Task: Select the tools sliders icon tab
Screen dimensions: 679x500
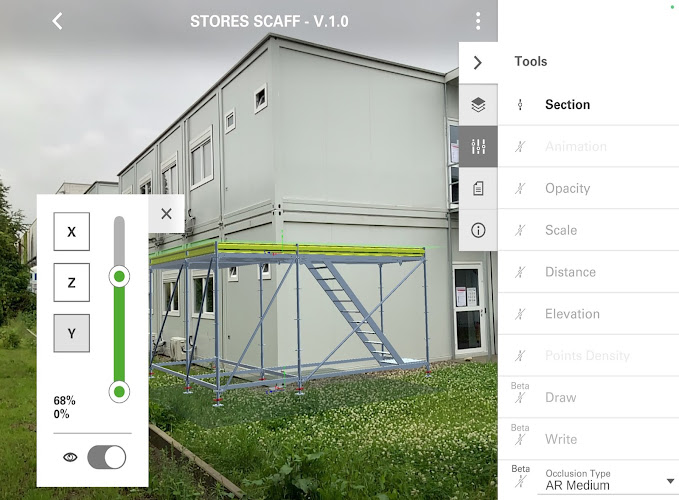Action: (x=478, y=146)
